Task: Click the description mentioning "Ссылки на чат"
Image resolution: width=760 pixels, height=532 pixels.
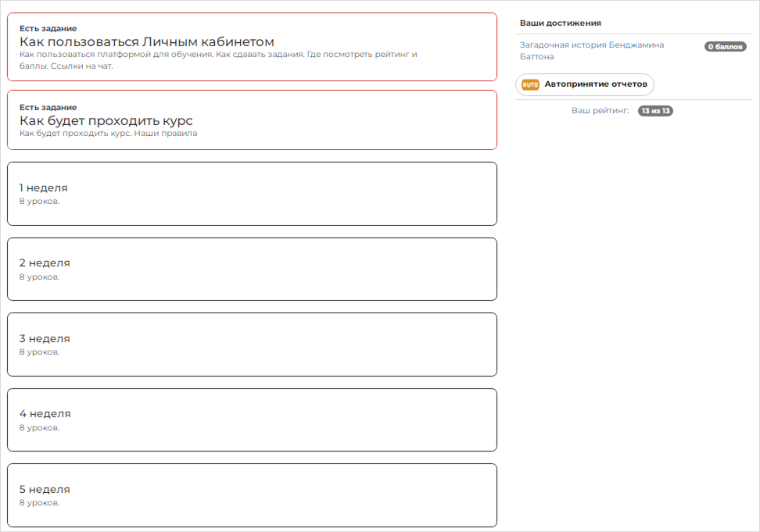Action: [218, 60]
